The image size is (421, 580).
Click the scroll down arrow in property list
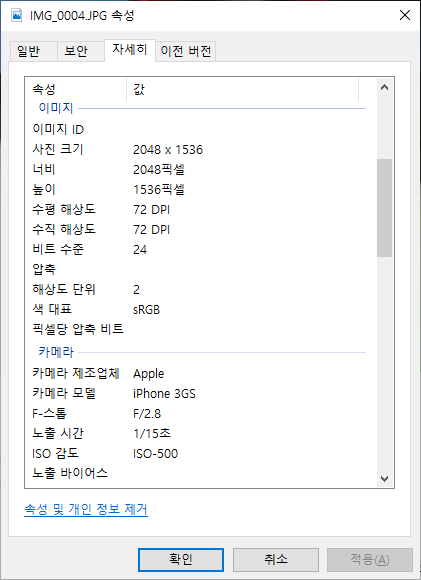[384, 478]
